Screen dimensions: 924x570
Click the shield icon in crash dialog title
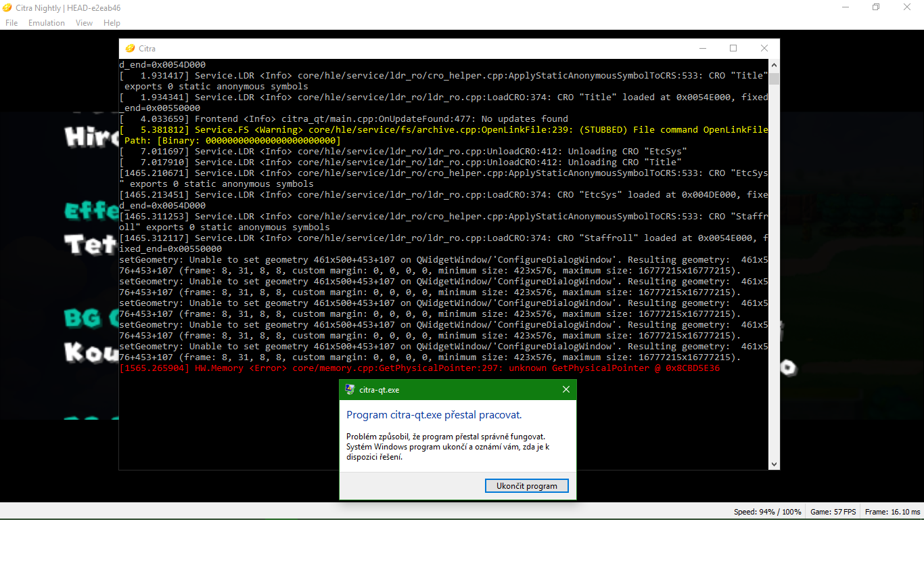point(350,389)
